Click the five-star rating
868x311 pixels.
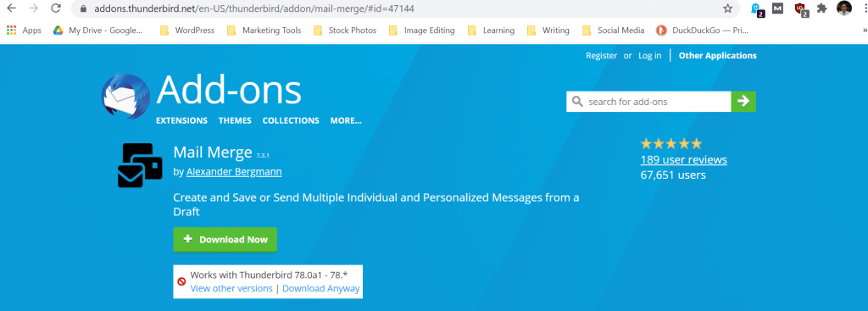click(671, 144)
